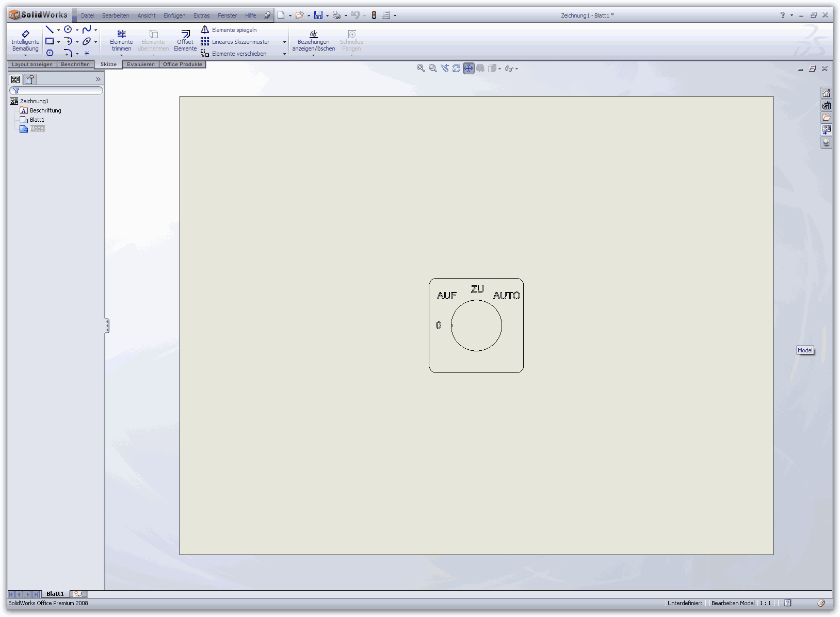Image resolution: width=840 pixels, height=617 pixels.
Task: Select the Rectangle sketch tool
Action: [x=50, y=41]
